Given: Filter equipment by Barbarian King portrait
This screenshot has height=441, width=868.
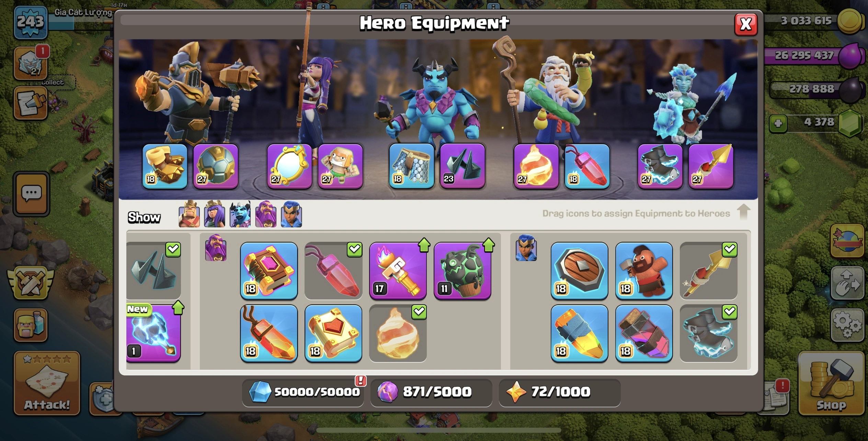Looking at the screenshot, I should point(189,214).
